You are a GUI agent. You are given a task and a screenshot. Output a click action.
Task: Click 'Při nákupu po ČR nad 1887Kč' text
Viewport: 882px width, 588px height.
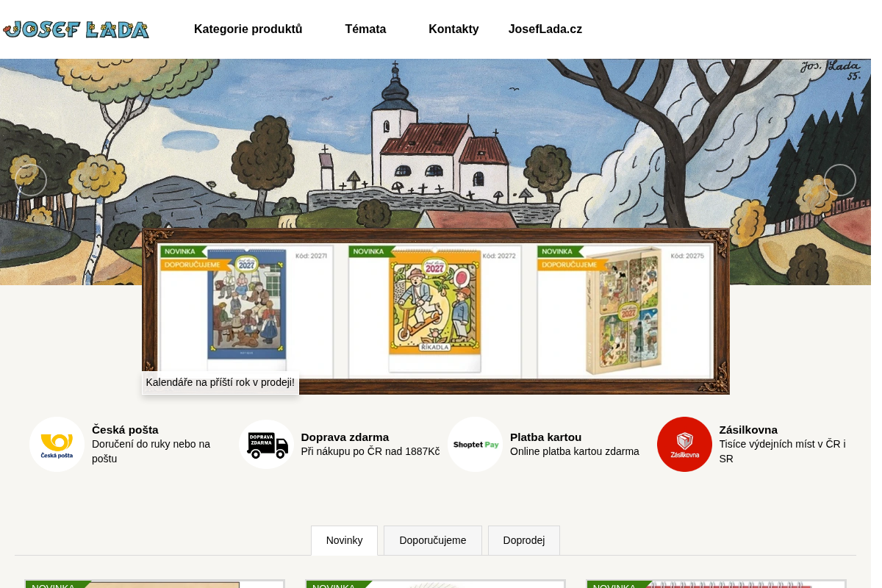(x=370, y=451)
